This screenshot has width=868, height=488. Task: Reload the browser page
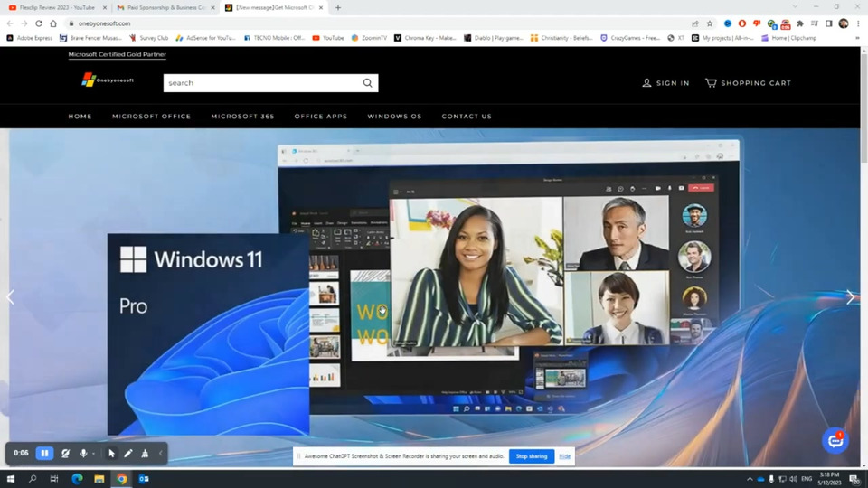click(39, 23)
